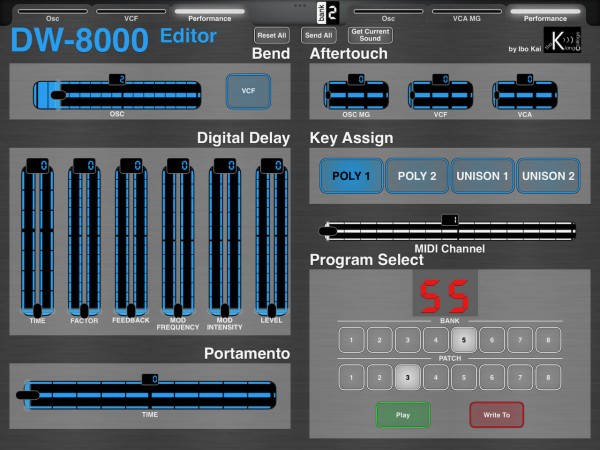
Task: Select Patch 4 button
Action: pos(435,377)
